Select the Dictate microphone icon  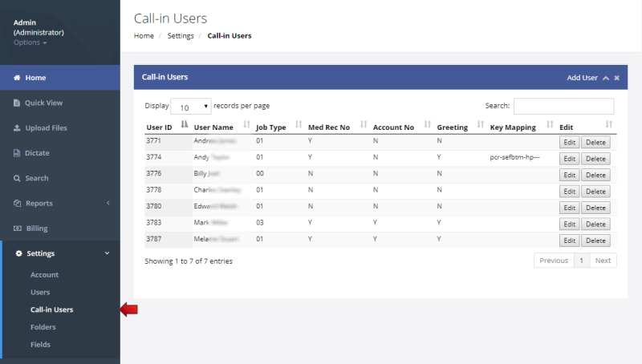click(x=17, y=153)
